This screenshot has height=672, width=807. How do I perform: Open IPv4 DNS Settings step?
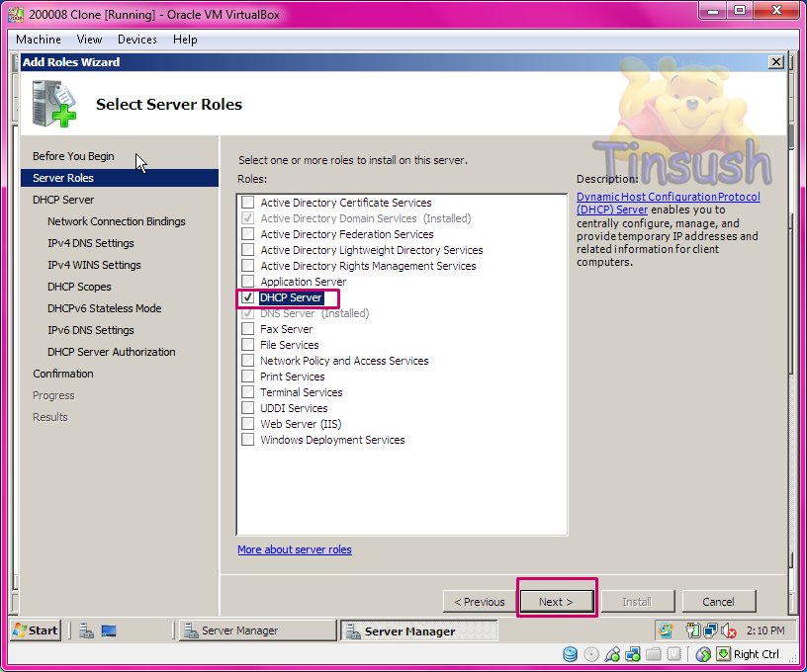(x=91, y=243)
